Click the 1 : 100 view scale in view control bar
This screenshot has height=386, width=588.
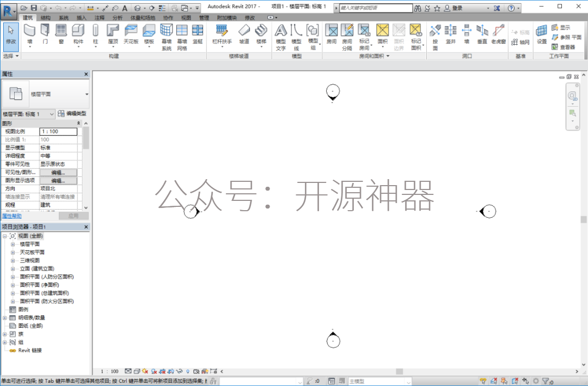pos(109,371)
